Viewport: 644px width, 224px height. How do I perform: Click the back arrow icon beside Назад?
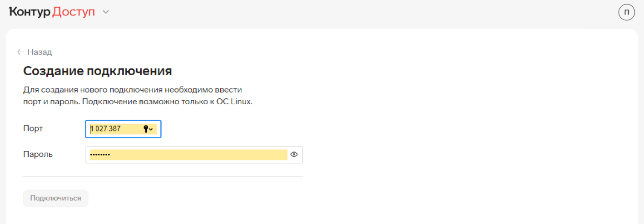(x=20, y=52)
